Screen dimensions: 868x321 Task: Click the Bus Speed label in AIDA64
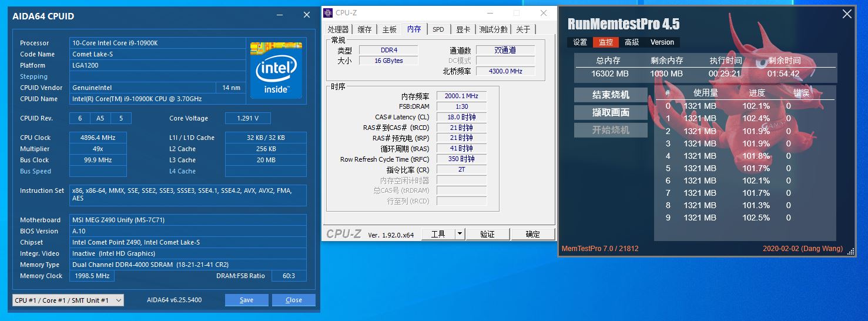tap(35, 171)
